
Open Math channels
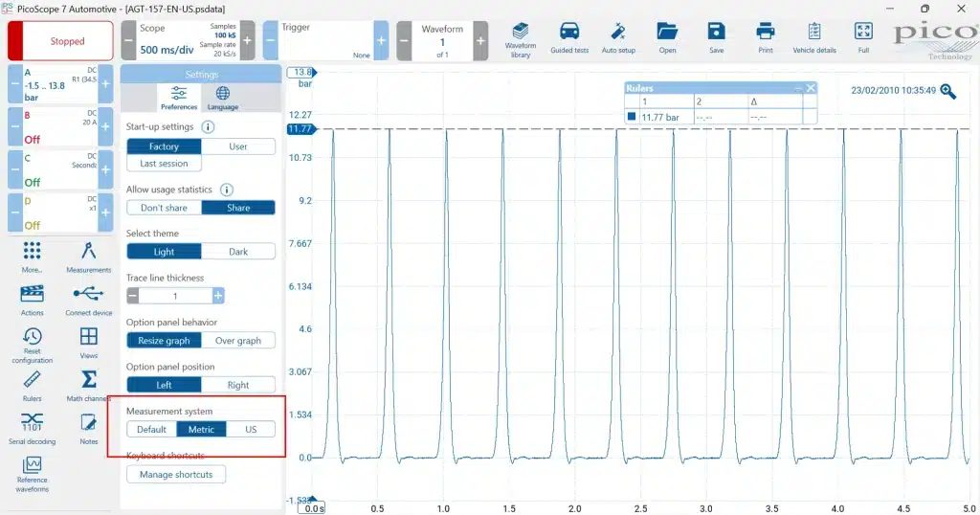click(x=88, y=387)
